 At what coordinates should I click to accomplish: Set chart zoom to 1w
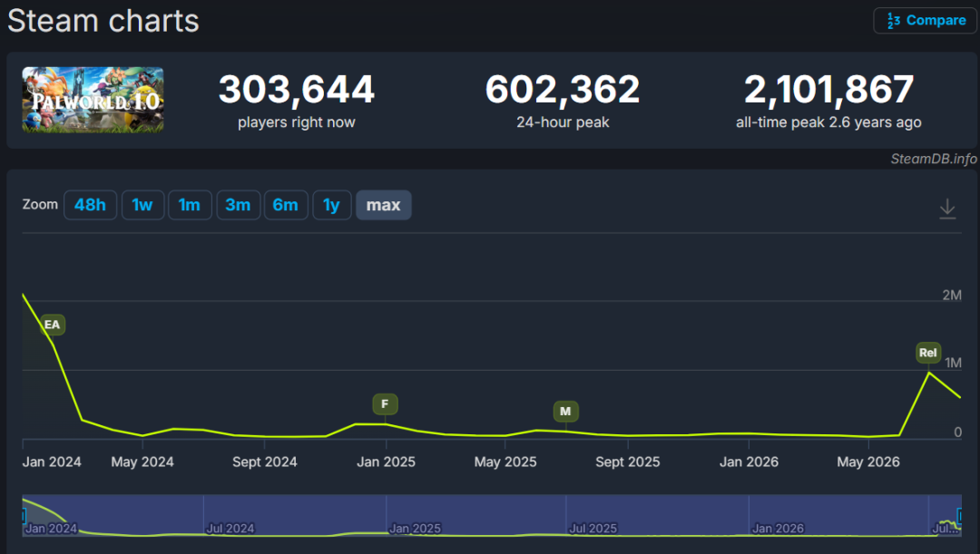click(x=142, y=205)
